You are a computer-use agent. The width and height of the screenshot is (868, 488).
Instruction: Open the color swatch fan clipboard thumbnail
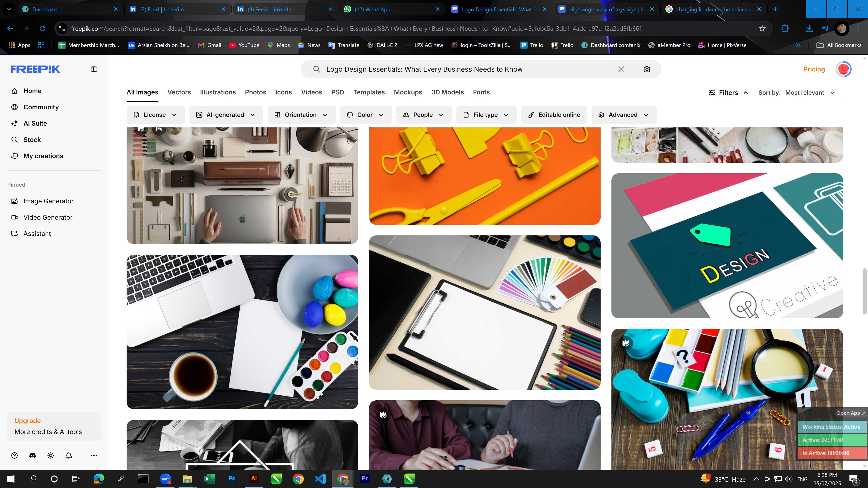point(485,312)
